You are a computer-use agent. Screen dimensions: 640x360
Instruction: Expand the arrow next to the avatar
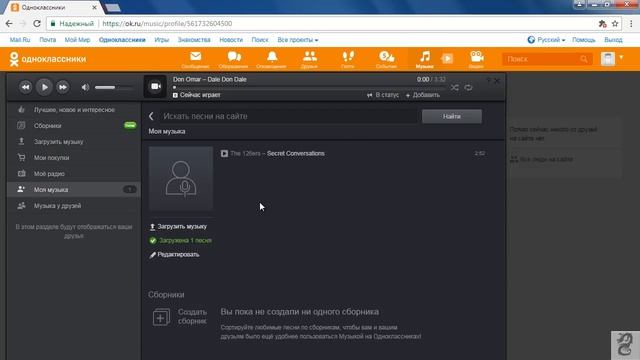[x=621, y=58]
